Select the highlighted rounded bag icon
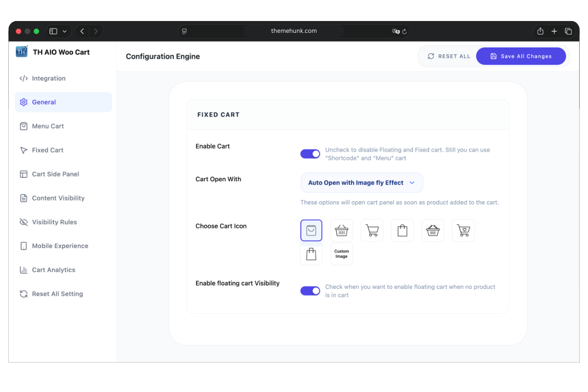Viewport: 588px width, 392px height. (x=311, y=230)
